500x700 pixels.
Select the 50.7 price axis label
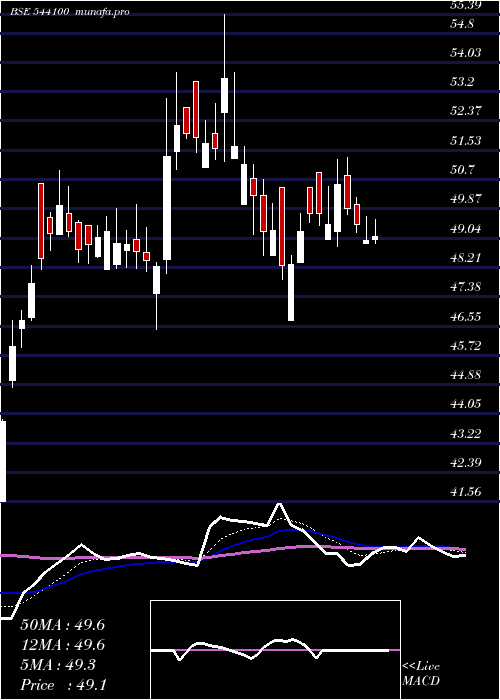point(462,170)
